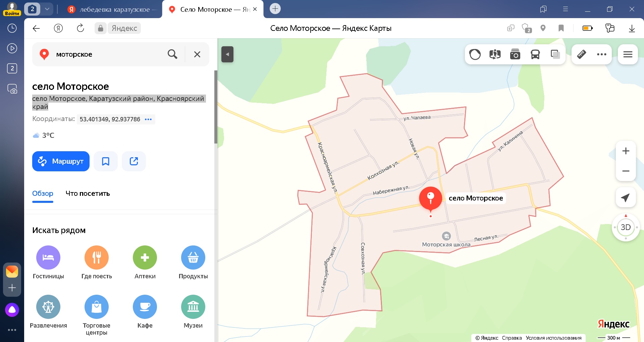This screenshot has height=342, width=644.
Task: Switch map to 3D tilt
Action: (x=626, y=227)
